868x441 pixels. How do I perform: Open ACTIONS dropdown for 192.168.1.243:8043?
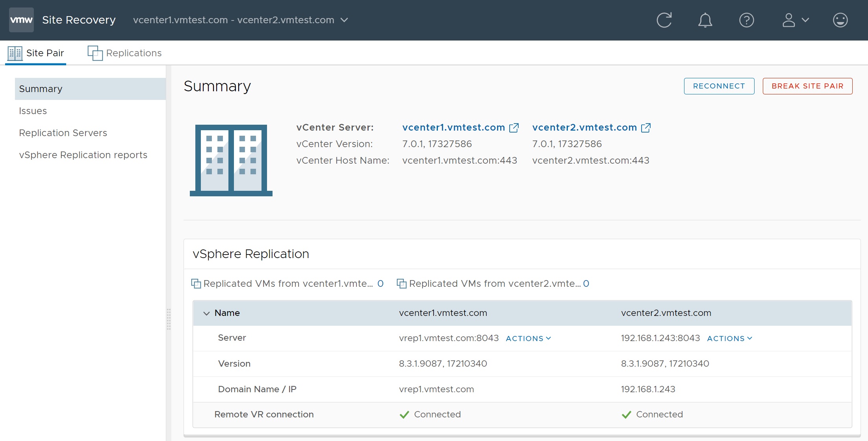(x=730, y=338)
